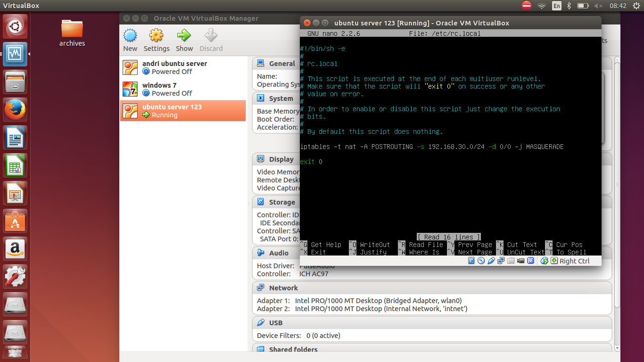Viewport: 644px width, 362px height.
Task: Click Adapter 2 Internal Network intnet text
Action: (362, 309)
